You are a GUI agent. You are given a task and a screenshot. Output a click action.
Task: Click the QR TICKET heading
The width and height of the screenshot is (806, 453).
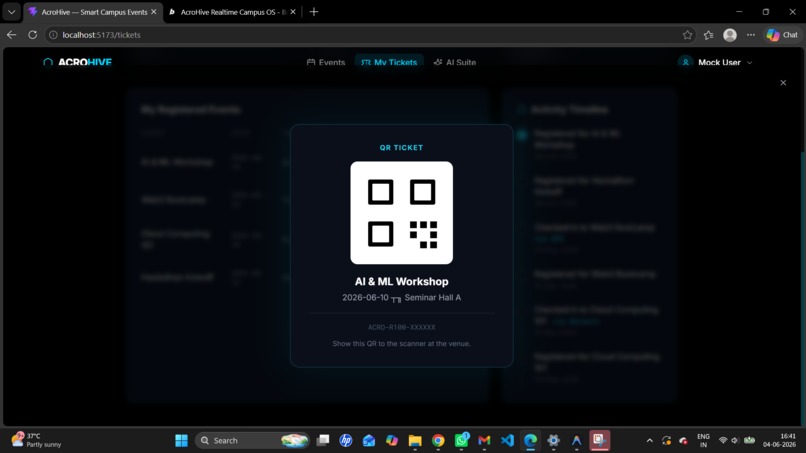coord(401,148)
